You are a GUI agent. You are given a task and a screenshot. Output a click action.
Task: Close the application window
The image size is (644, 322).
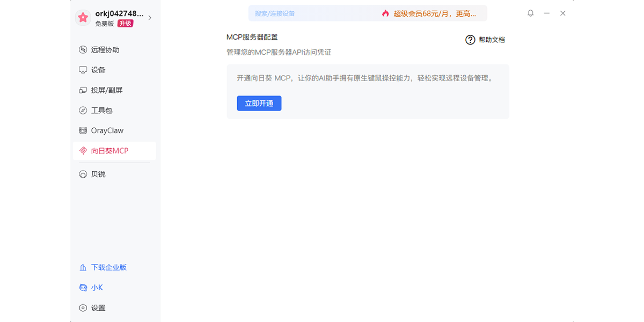563,13
